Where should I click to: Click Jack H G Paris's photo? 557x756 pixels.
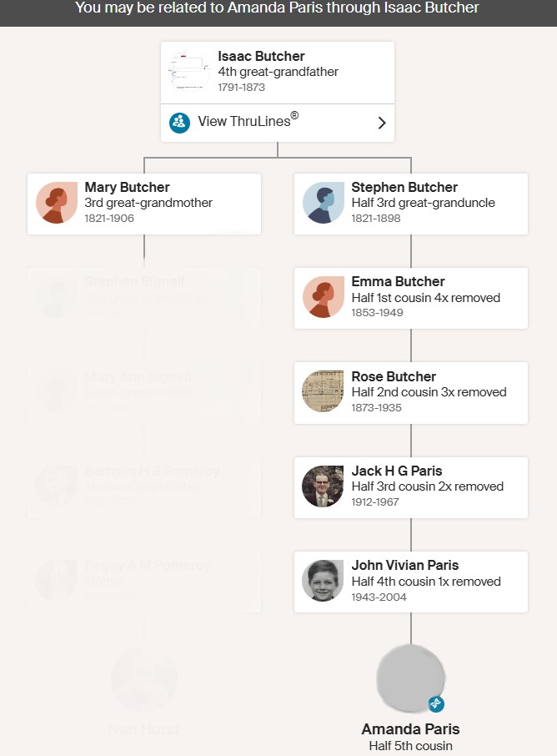tap(324, 486)
